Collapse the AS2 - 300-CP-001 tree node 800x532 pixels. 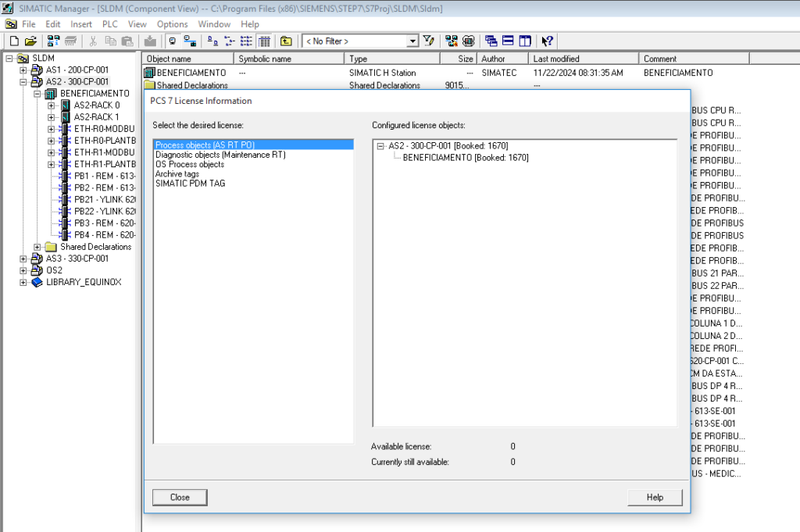pos(23,82)
